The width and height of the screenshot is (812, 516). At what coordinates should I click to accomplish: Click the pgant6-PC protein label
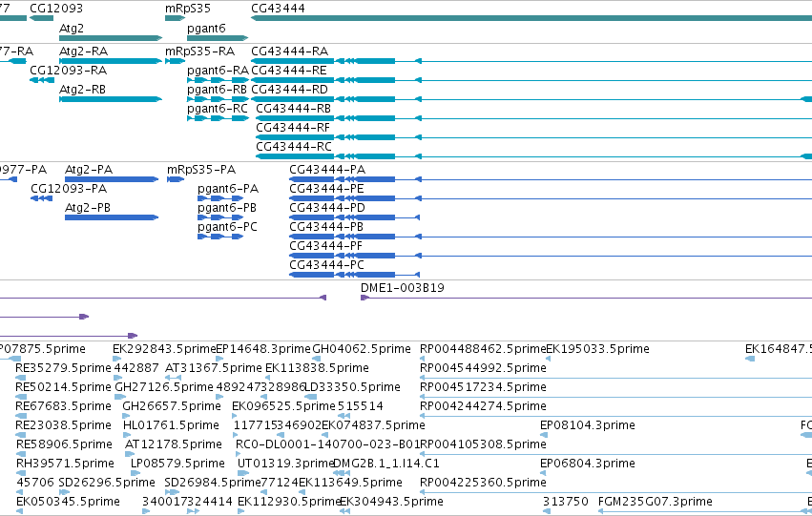227,227
